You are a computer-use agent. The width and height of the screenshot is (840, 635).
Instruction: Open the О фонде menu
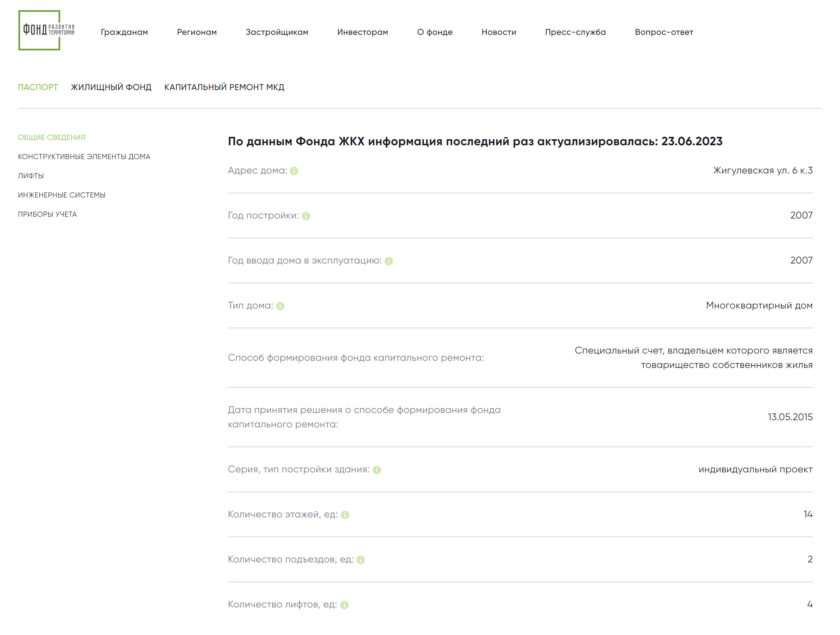click(x=435, y=32)
